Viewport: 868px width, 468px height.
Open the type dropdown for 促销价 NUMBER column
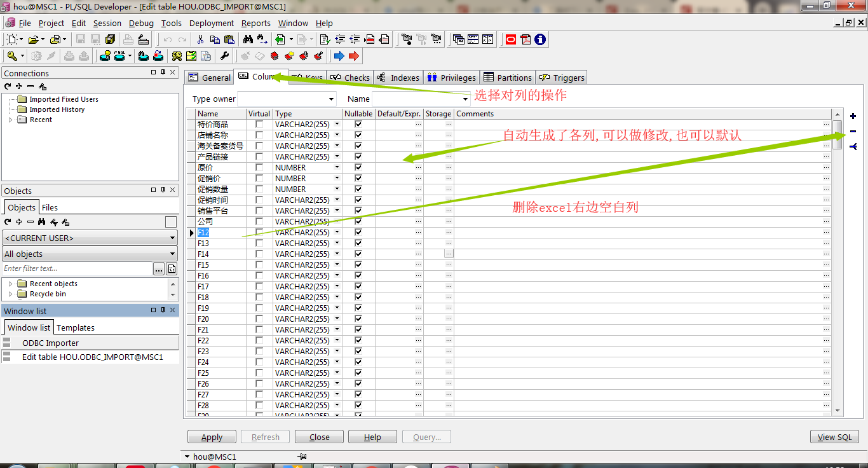coord(336,178)
